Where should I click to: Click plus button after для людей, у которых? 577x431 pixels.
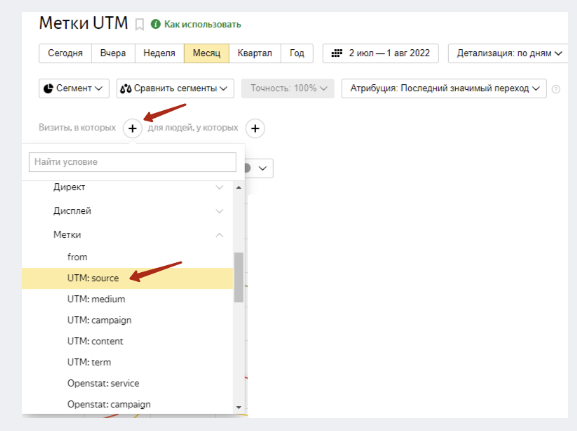[x=255, y=128]
